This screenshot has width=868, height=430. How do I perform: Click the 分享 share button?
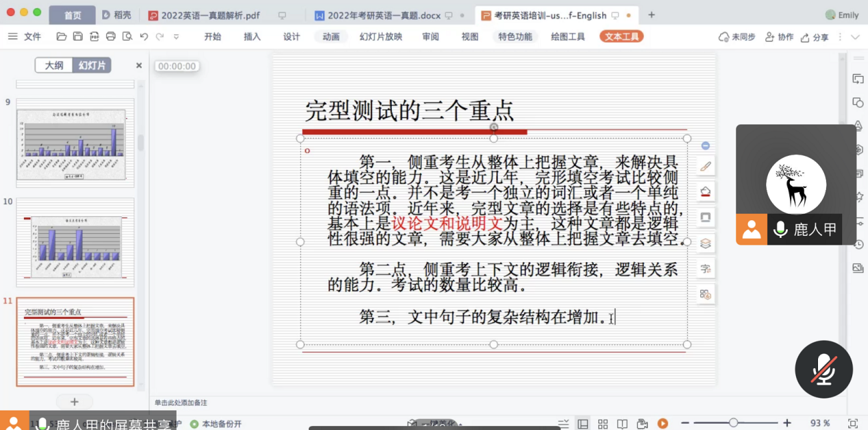click(814, 37)
